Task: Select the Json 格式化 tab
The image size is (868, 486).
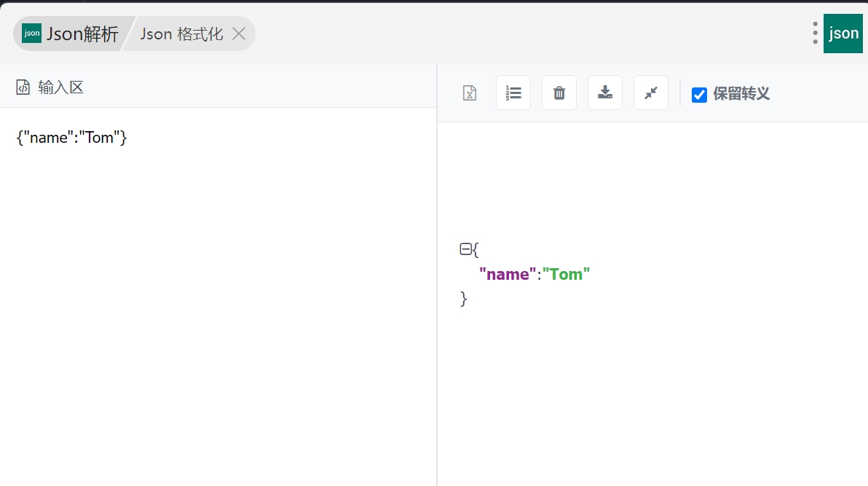Action: (181, 34)
